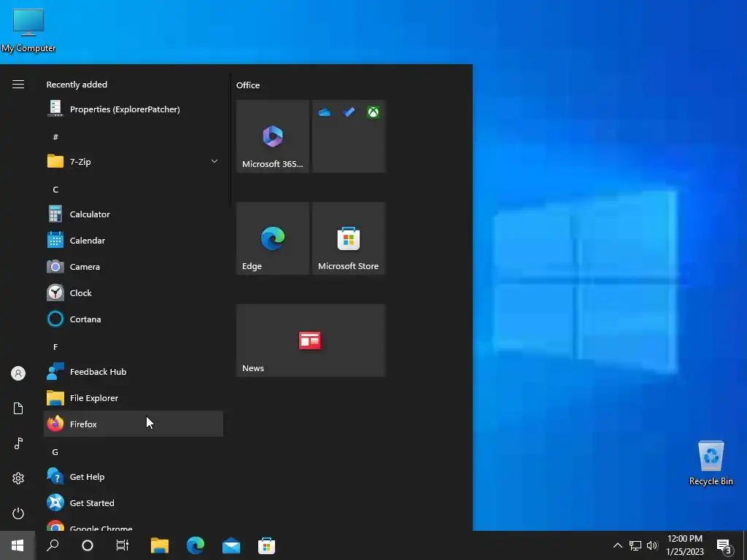747x560 pixels.
Task: Open the Microsoft 365 tile
Action: [273, 136]
